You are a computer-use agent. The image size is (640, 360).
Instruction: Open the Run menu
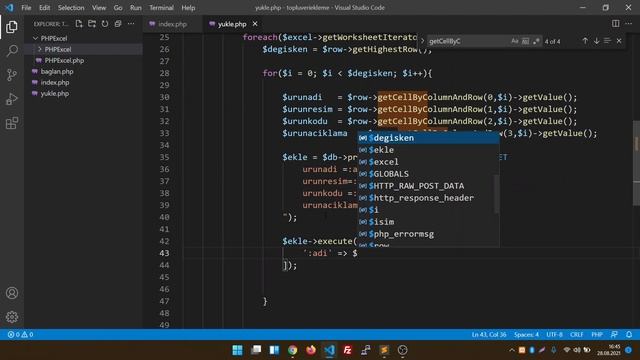tap(136, 8)
